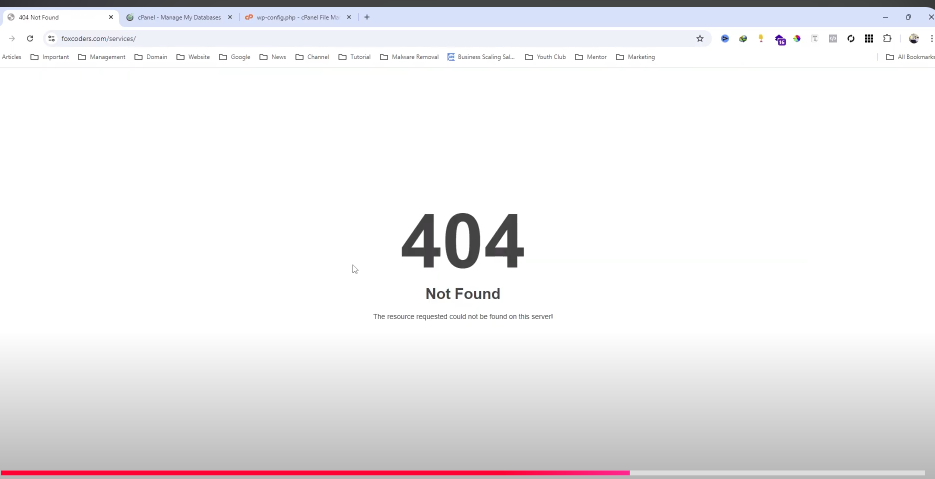
Task: Close the 404 Not Found tab
Action: [x=111, y=17]
